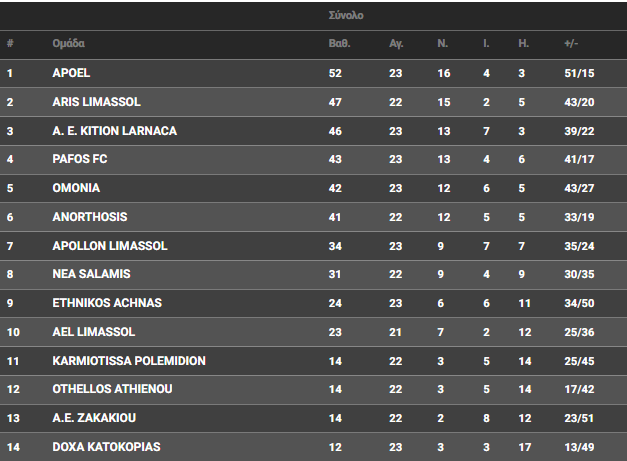
Task: Sort by the Αγ. matches column
Action: (x=396, y=43)
